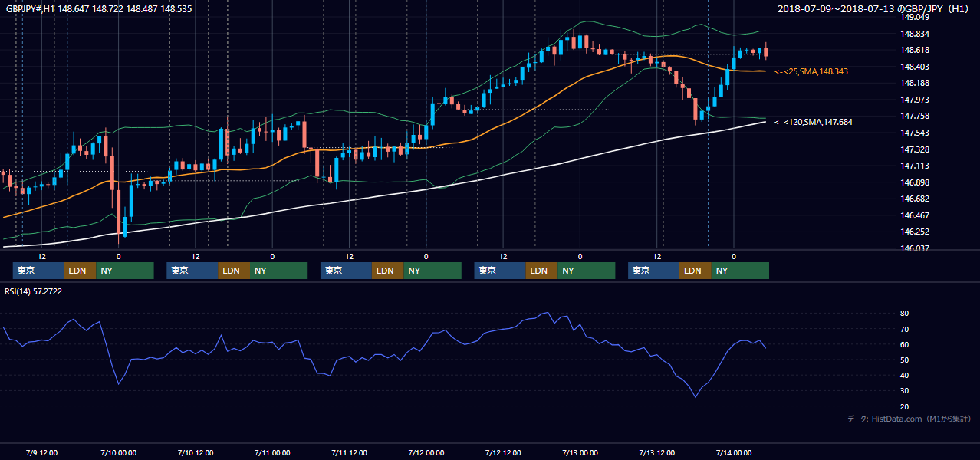Click RSI scale value 40

click(x=904, y=375)
